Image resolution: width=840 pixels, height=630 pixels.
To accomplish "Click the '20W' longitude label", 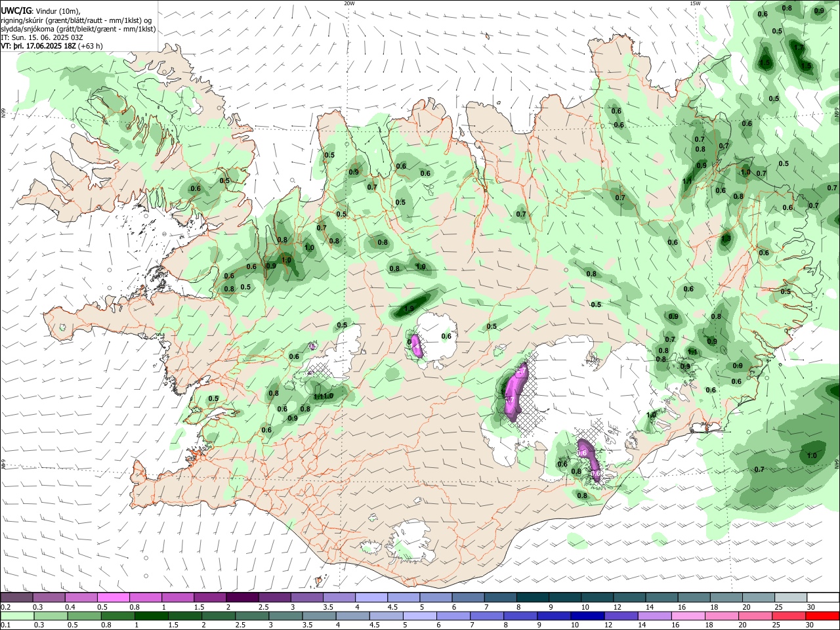I will pyautogui.click(x=349, y=3).
